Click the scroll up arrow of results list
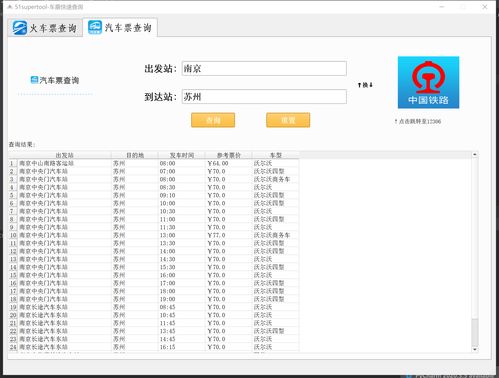The image size is (499, 378). coord(475,154)
